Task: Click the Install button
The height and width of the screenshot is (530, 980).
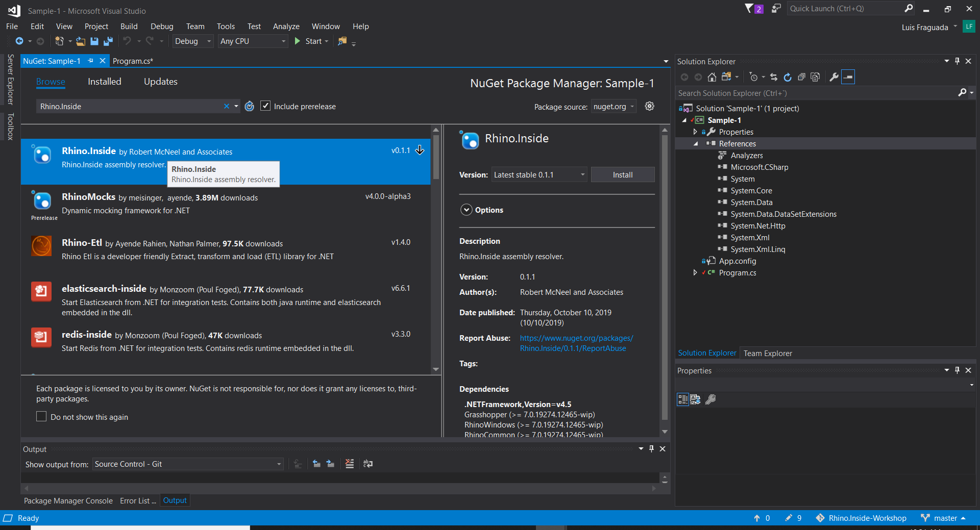Action: (623, 174)
